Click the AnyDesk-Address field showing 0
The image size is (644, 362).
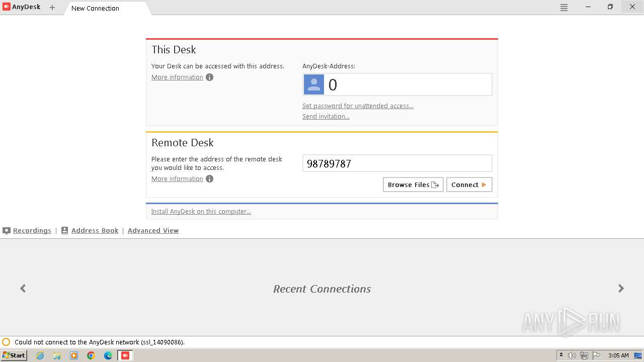coord(397,84)
